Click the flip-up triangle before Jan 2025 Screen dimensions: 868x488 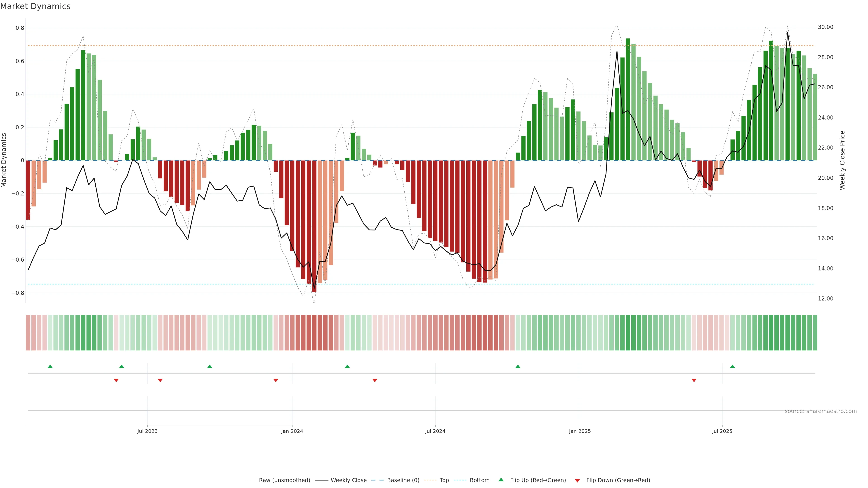pos(518,366)
